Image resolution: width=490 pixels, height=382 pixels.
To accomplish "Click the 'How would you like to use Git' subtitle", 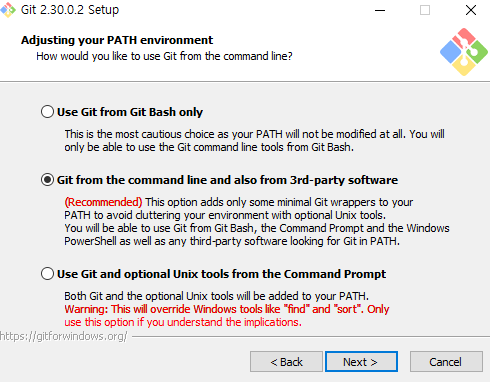I will (164, 56).
